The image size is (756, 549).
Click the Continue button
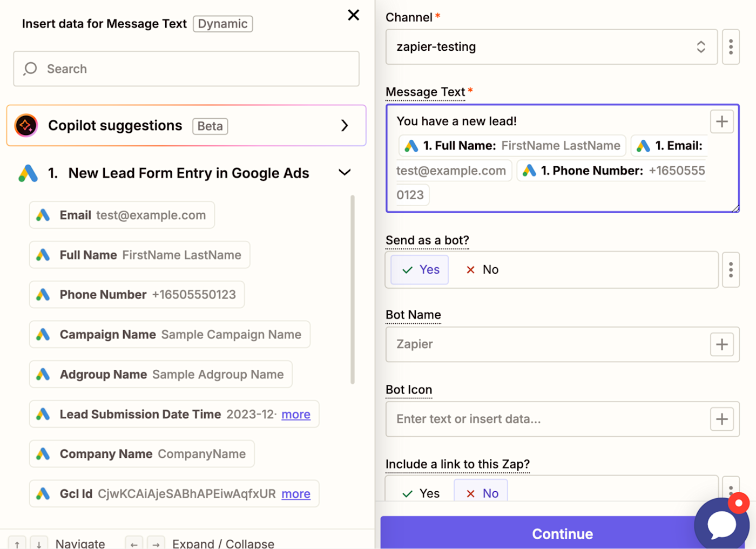click(562, 533)
